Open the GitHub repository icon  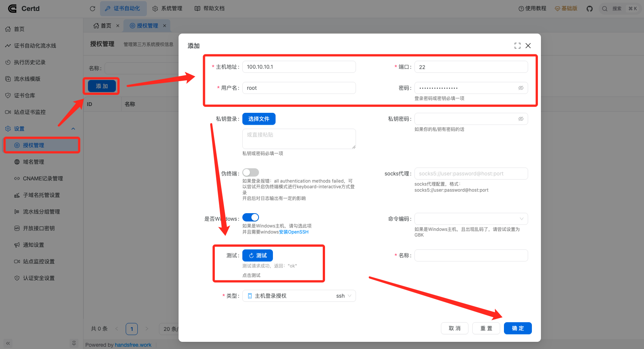click(589, 8)
